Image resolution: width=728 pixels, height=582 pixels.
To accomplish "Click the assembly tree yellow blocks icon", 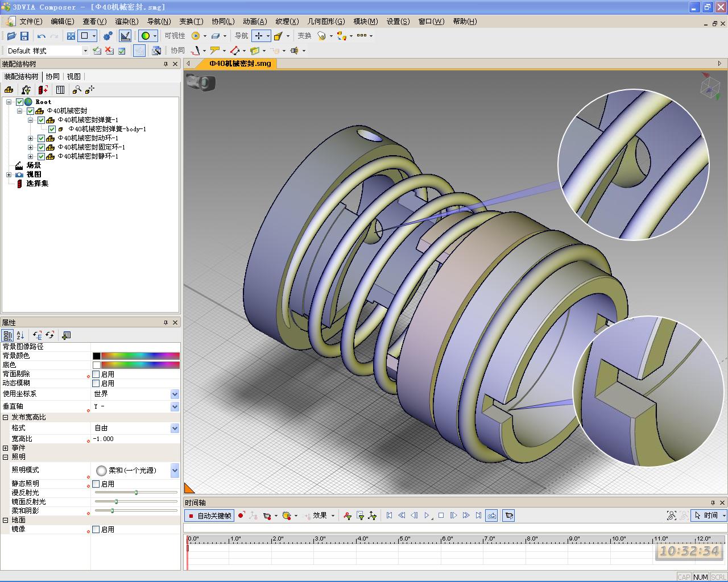I will (9, 90).
